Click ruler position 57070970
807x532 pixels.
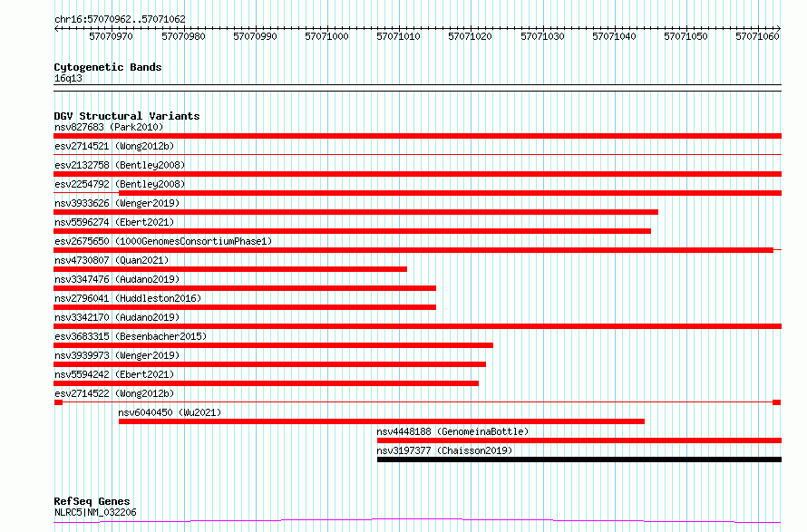[112, 36]
